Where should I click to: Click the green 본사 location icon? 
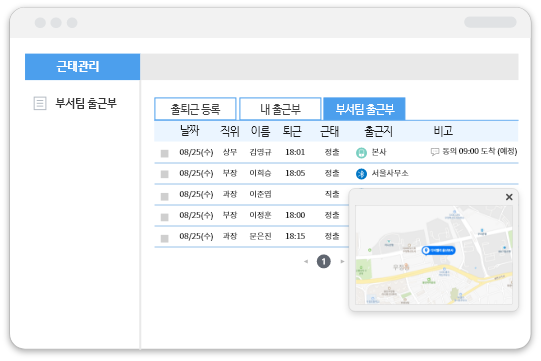(361, 153)
